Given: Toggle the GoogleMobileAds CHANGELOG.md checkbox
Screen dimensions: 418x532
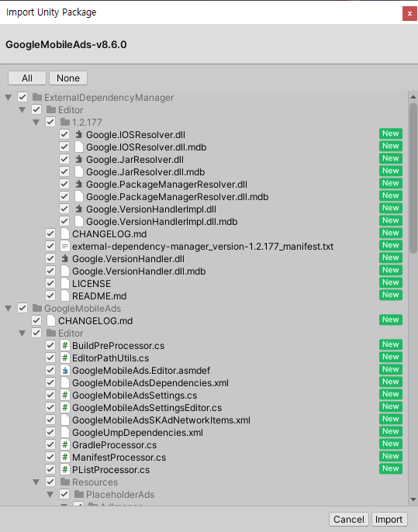Looking at the screenshot, I should [36, 320].
